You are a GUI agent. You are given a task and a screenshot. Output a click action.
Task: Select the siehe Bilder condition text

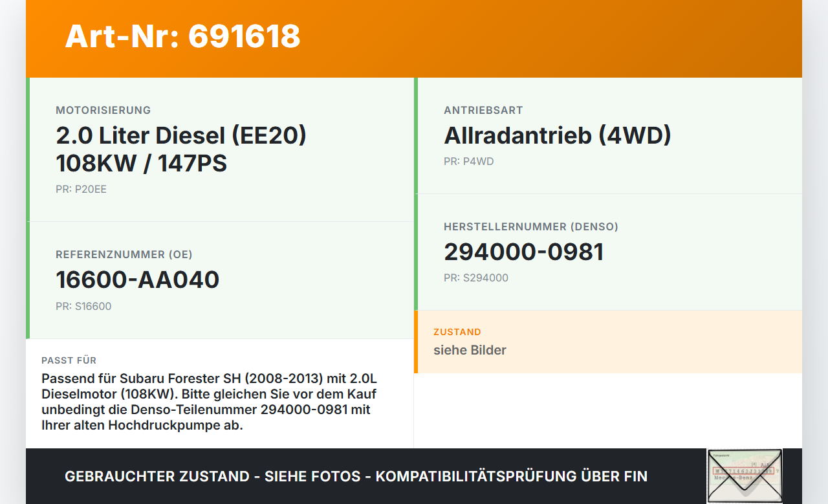pos(470,350)
